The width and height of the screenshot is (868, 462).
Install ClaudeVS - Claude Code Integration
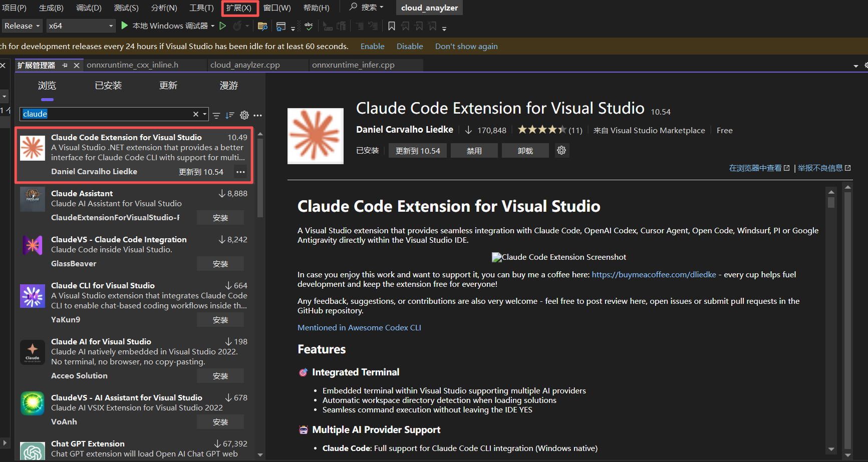[220, 264]
